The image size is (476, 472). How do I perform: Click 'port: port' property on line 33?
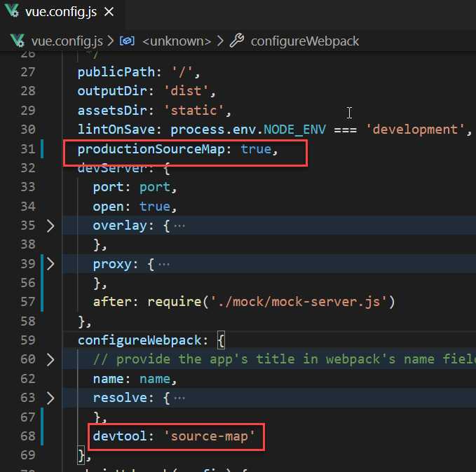(132, 188)
